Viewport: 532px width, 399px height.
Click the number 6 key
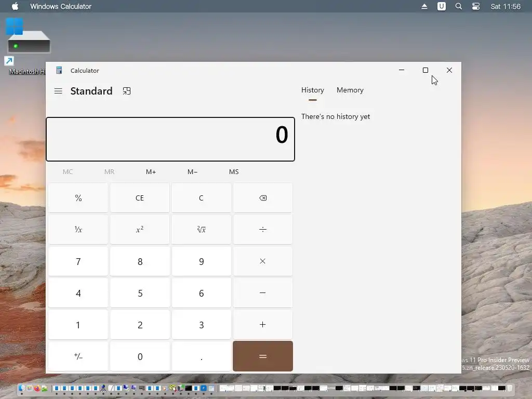(201, 293)
